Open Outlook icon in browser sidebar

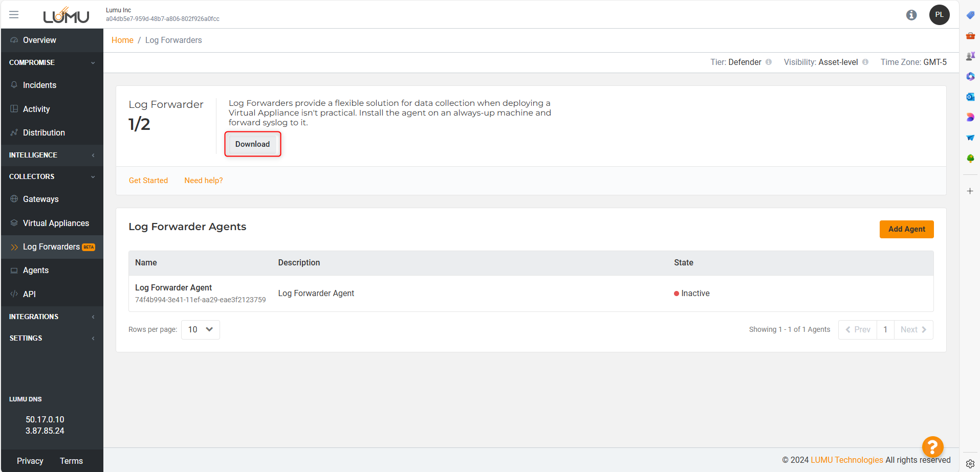(x=970, y=97)
